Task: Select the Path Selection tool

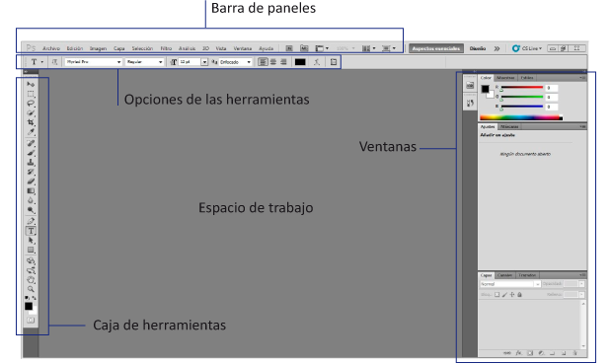Action: 31,241
